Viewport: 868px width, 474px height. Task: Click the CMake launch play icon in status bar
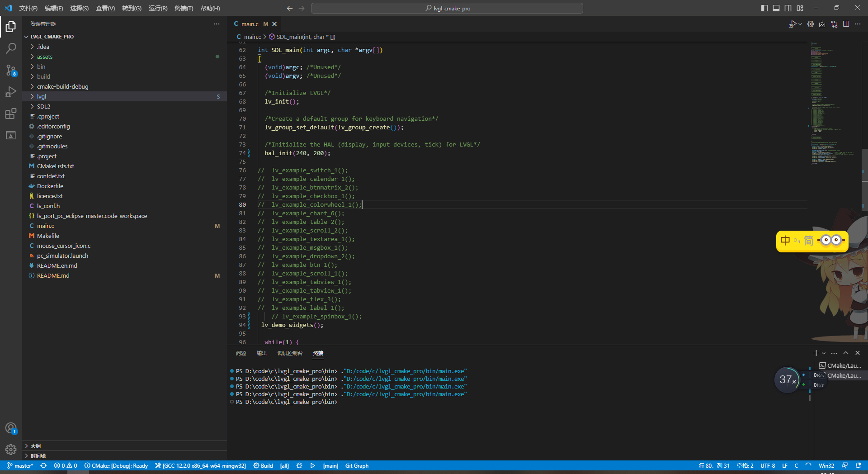point(312,465)
